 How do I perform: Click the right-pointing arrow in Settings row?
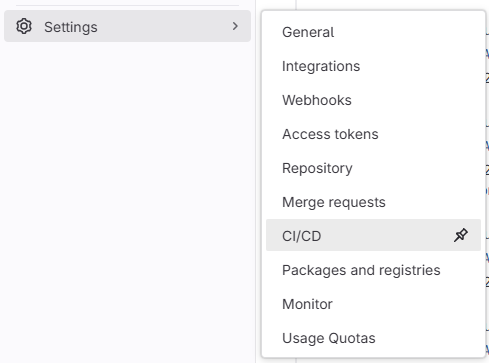pyautogui.click(x=235, y=26)
